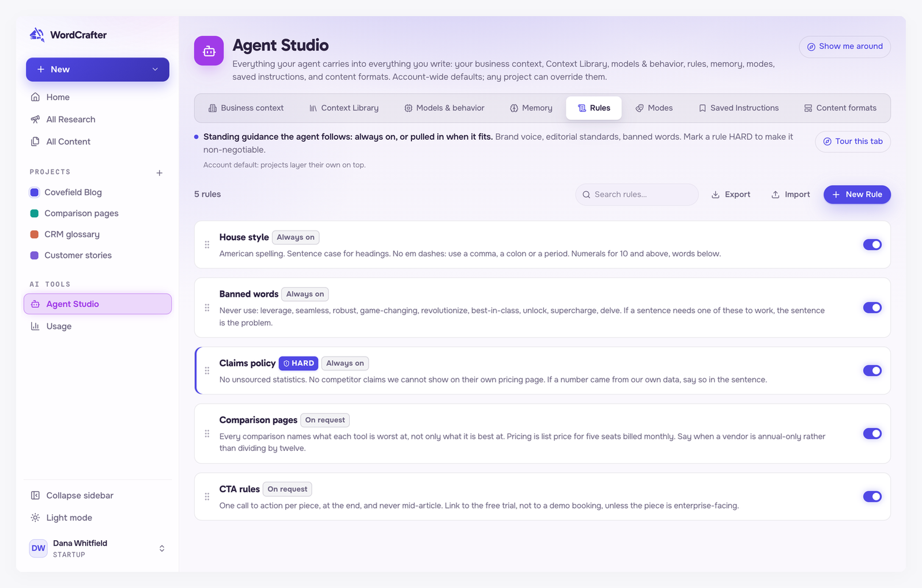This screenshot has height=588, width=922.
Task: Click the Agent Studio robot header icon
Action: (x=209, y=51)
